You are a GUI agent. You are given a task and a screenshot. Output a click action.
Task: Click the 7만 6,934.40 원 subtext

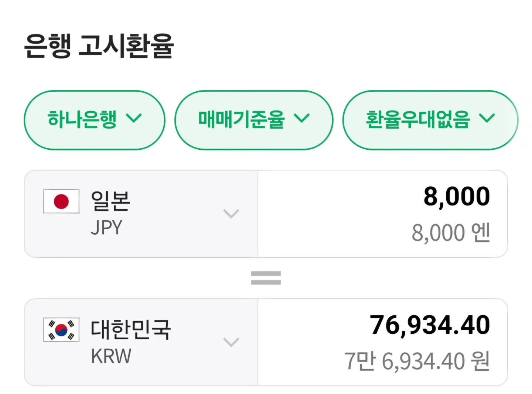pyautogui.click(x=417, y=361)
